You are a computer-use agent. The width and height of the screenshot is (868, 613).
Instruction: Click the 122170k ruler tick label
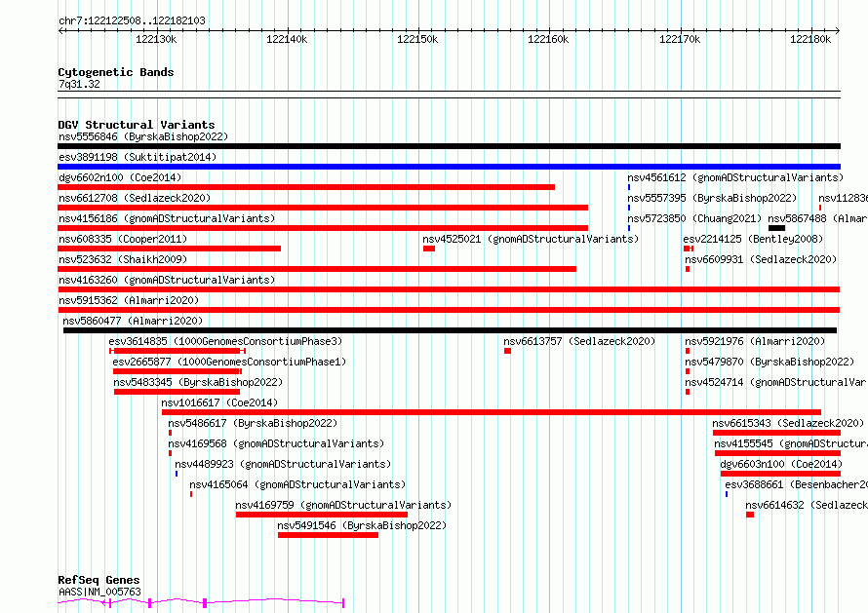pyautogui.click(x=680, y=39)
